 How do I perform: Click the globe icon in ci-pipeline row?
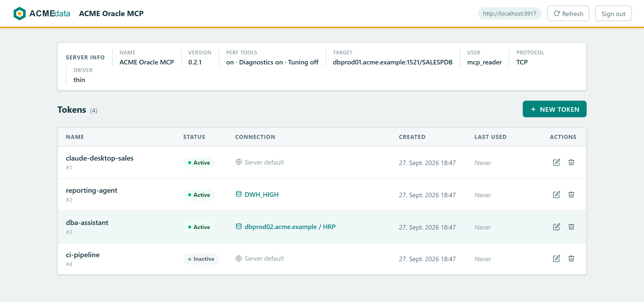point(238,258)
